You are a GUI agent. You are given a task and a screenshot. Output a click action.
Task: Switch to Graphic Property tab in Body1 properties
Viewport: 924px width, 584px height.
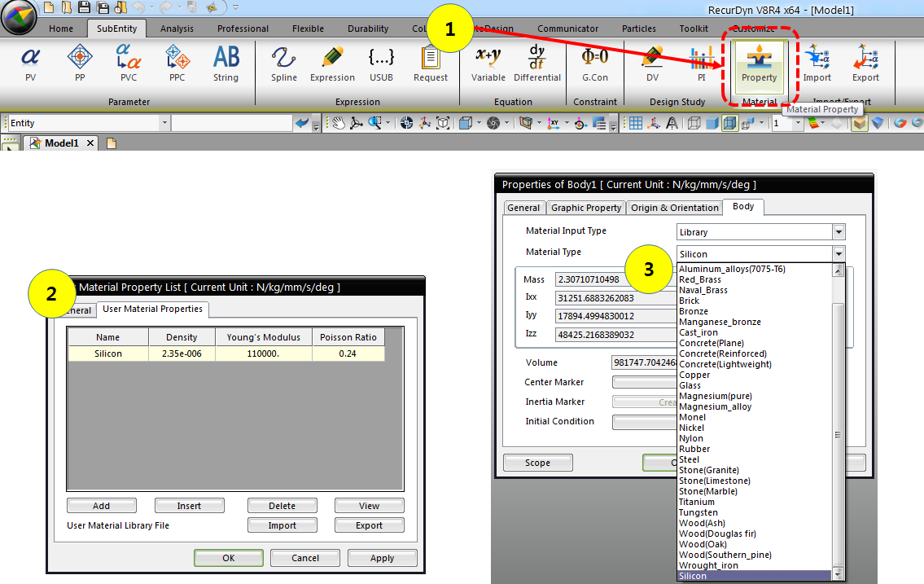[x=586, y=208]
